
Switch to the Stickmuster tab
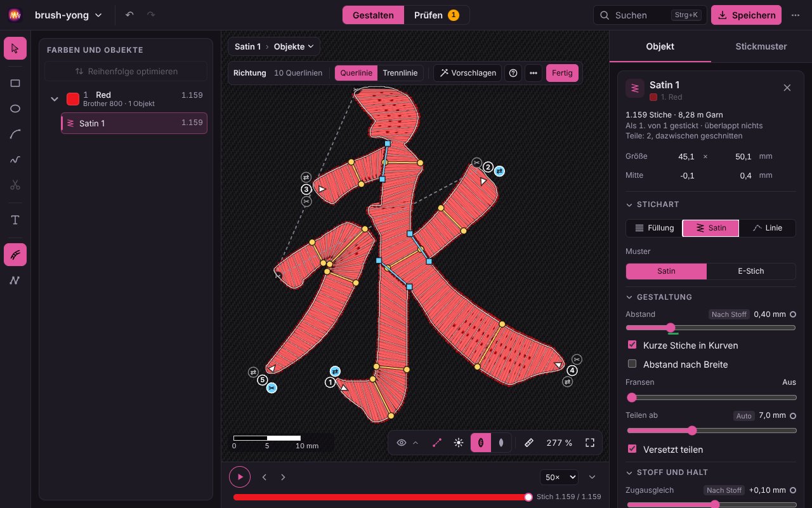click(x=761, y=46)
